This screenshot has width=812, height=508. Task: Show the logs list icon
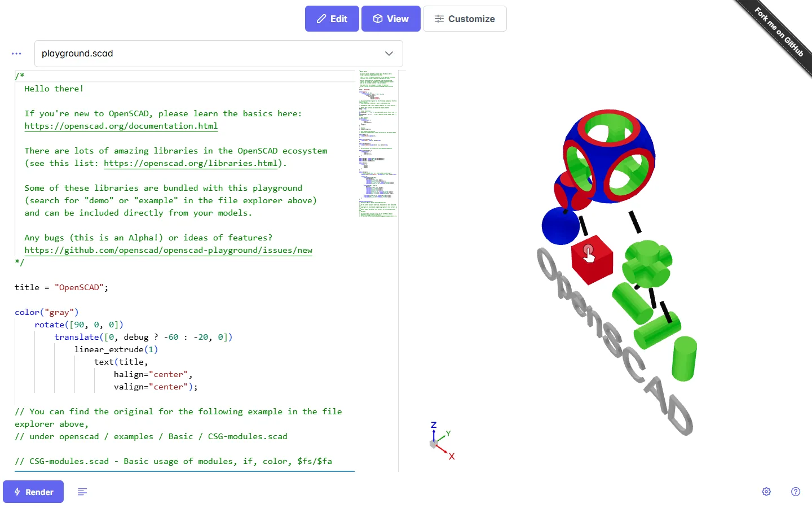click(82, 492)
